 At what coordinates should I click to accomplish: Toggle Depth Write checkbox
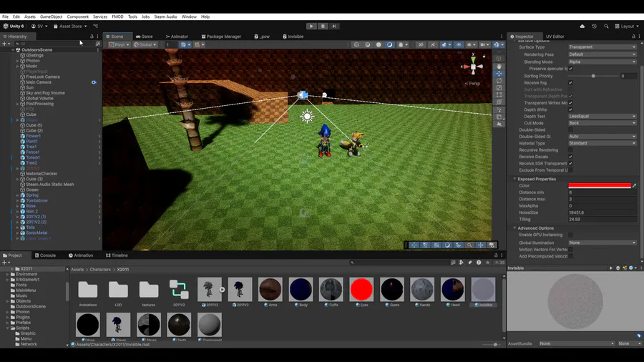click(x=570, y=109)
